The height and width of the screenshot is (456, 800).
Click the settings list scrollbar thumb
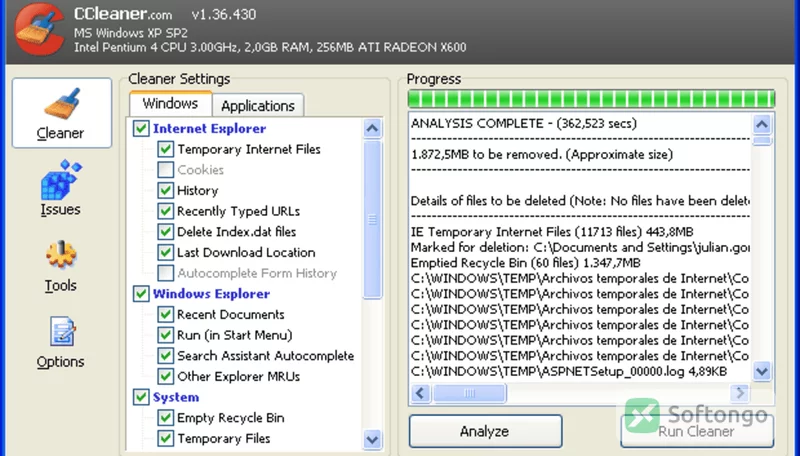pos(372,219)
